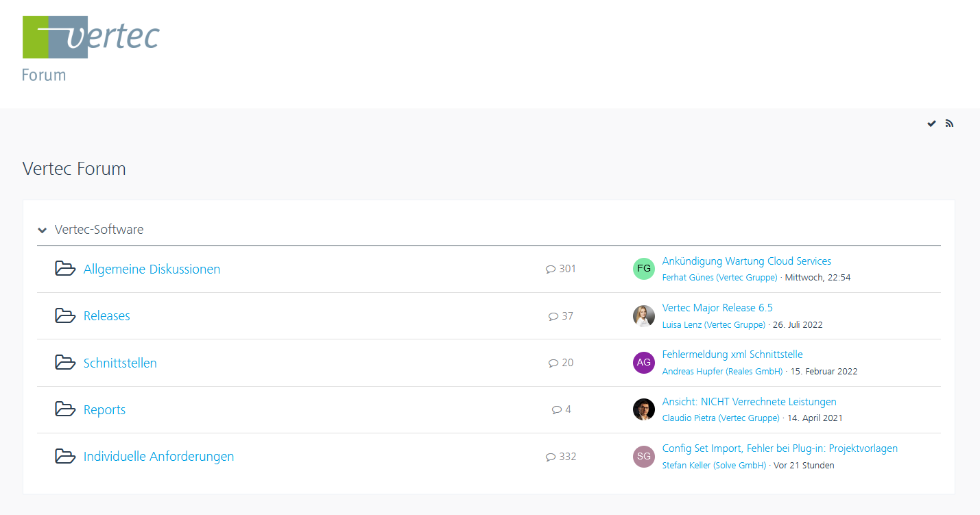This screenshot has width=980, height=515.
Task: Open the Releases forum
Action: coord(106,316)
